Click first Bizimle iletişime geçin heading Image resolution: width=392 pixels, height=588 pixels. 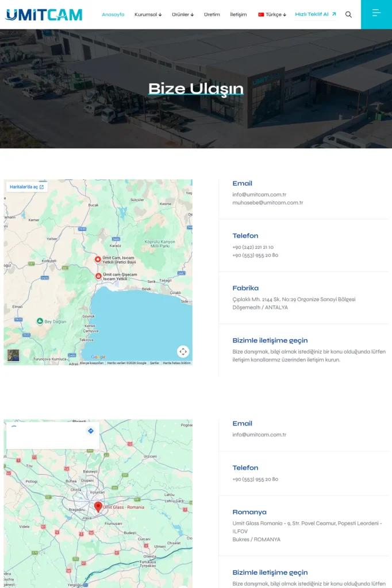point(270,341)
